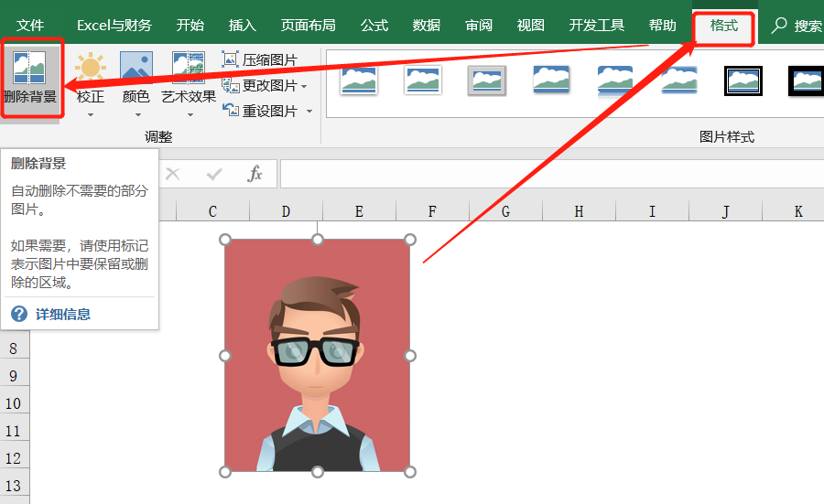The width and height of the screenshot is (824, 504).
Task: Select column C header
Action: click(x=212, y=211)
